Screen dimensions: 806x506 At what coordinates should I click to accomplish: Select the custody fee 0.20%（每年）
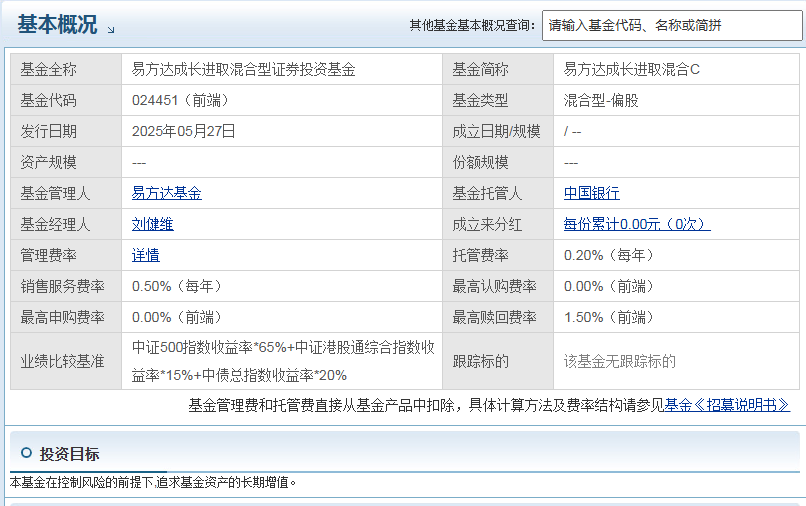point(609,255)
